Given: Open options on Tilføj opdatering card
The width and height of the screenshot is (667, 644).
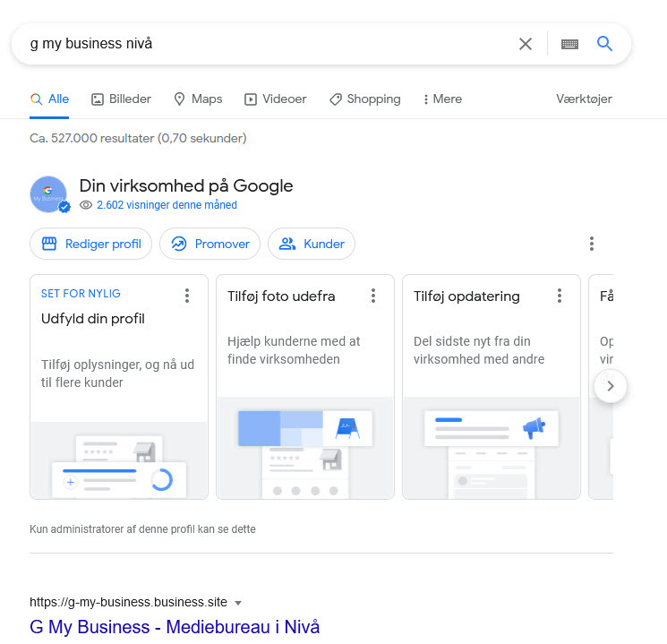Looking at the screenshot, I should 560,296.
